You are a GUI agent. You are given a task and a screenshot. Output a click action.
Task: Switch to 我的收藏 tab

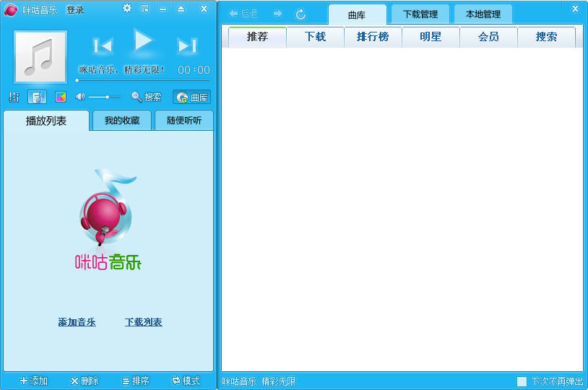click(122, 121)
